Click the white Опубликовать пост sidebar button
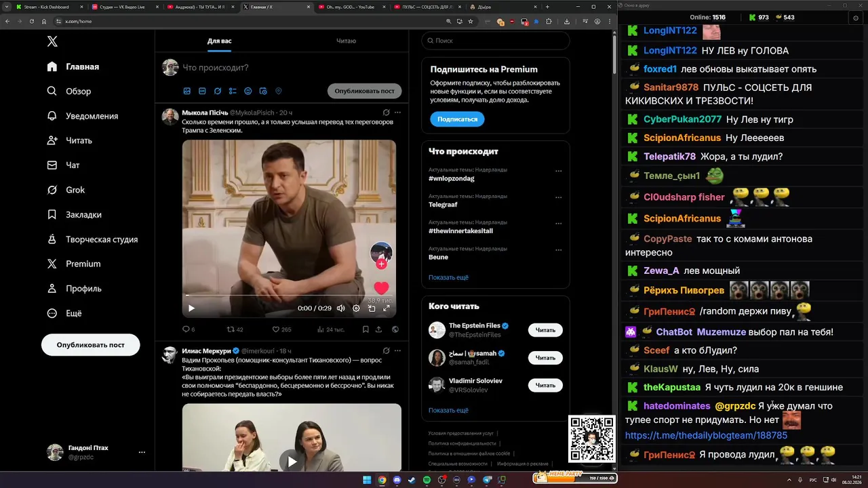 (x=90, y=345)
